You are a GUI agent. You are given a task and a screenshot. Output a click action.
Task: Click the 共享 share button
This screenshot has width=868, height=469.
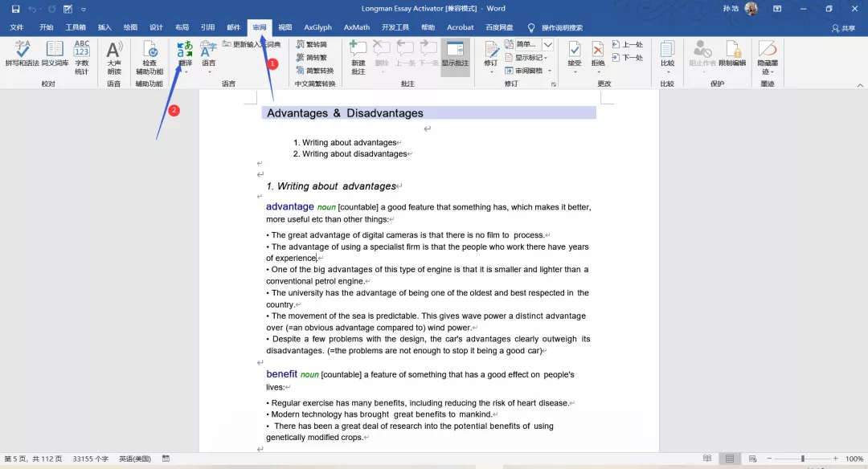click(843, 28)
